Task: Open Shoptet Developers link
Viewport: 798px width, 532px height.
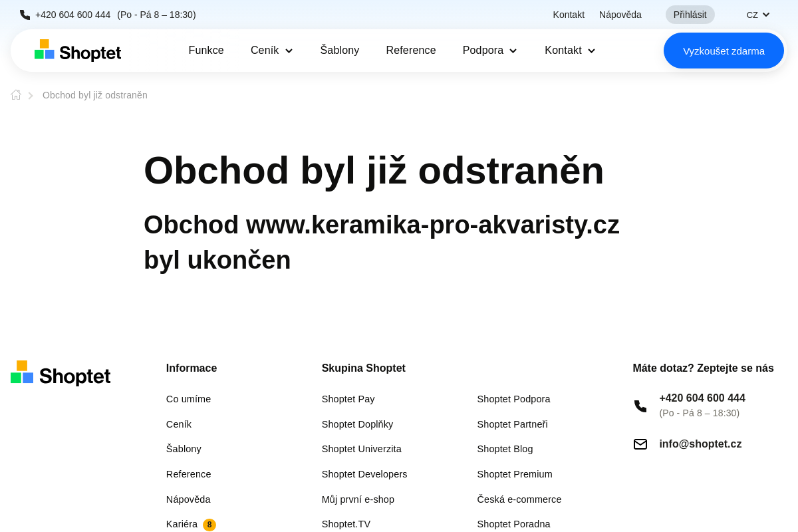Action: point(364,474)
